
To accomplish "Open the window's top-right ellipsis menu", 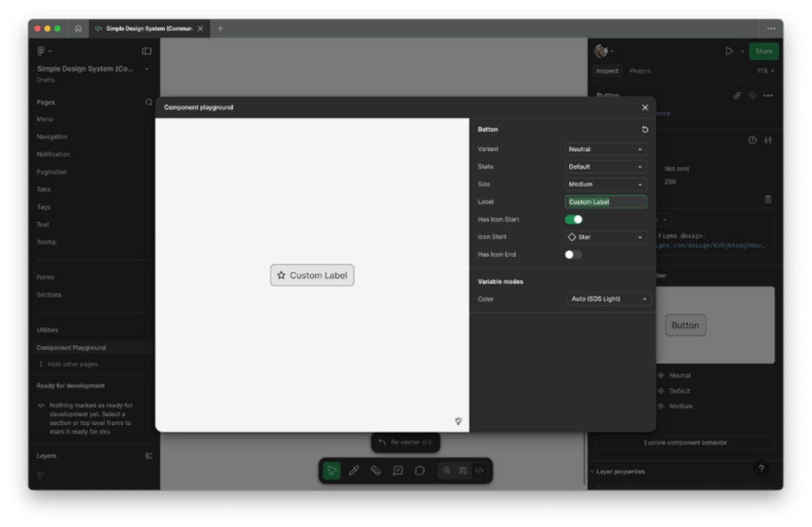I will [x=771, y=28].
